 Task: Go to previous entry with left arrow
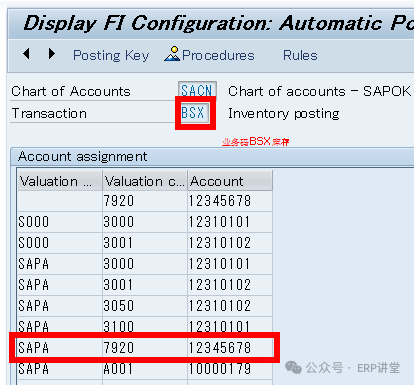coord(26,54)
